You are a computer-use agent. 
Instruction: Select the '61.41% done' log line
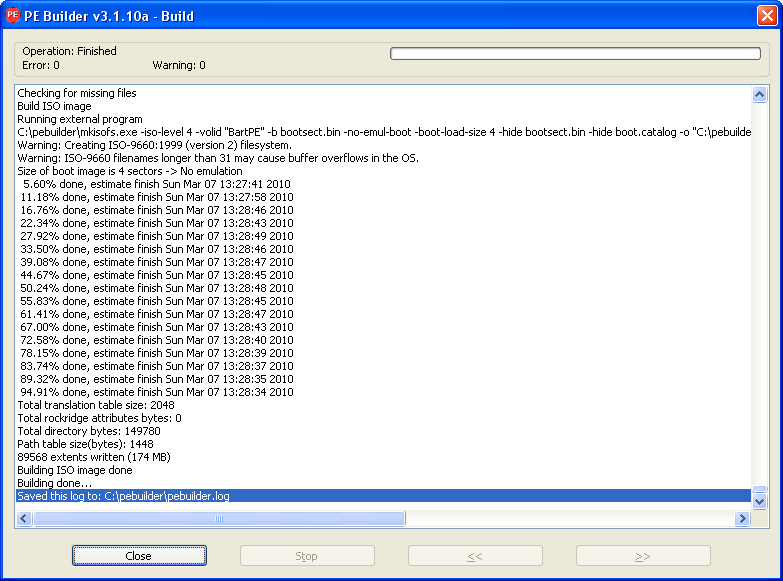(384, 314)
